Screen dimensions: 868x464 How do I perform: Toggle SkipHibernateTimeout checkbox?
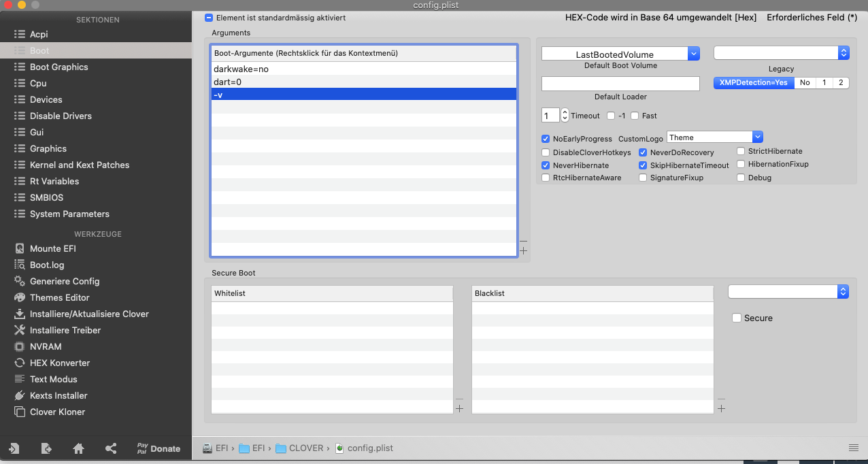(x=643, y=165)
